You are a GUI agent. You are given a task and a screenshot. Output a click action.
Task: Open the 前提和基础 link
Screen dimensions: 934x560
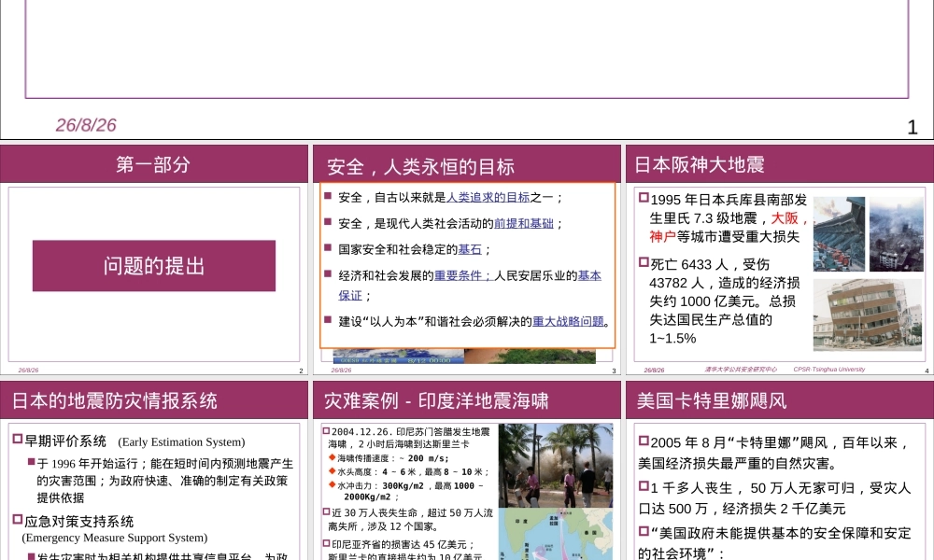pyautogui.click(x=524, y=223)
